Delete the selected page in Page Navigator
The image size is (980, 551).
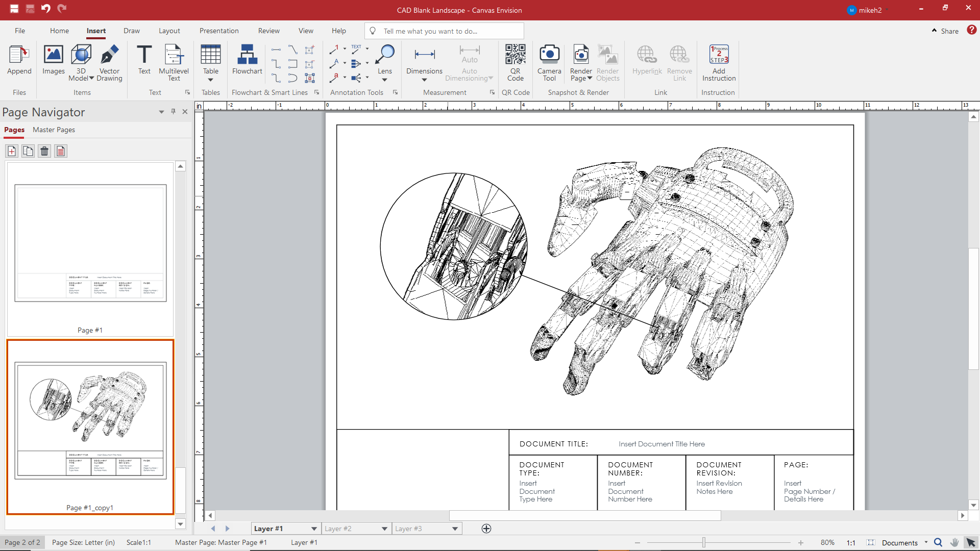click(x=44, y=151)
